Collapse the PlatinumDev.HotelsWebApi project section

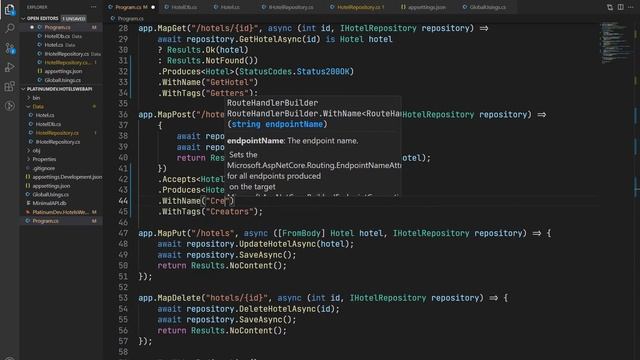coord(23,89)
